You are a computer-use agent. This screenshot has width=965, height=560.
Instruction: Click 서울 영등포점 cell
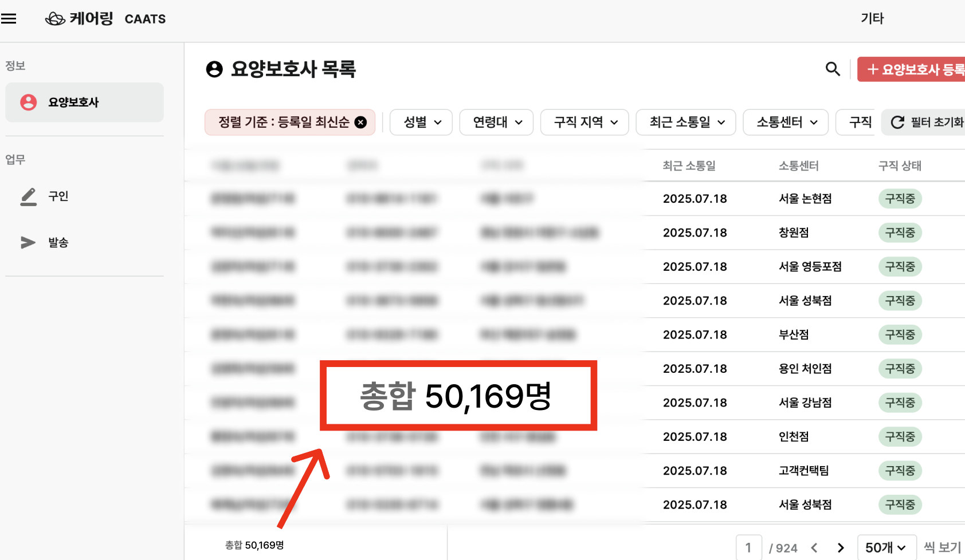[810, 266]
